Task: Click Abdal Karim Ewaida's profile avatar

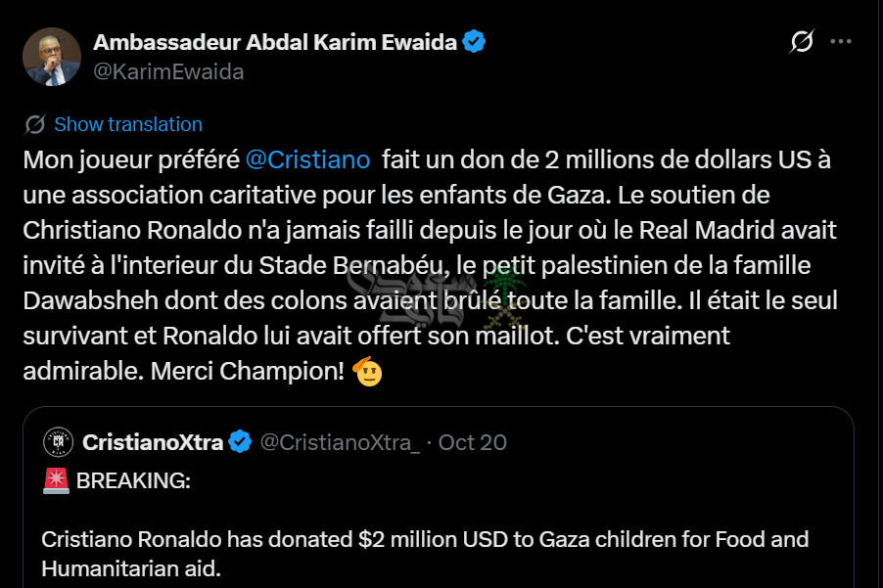Action: [51, 57]
